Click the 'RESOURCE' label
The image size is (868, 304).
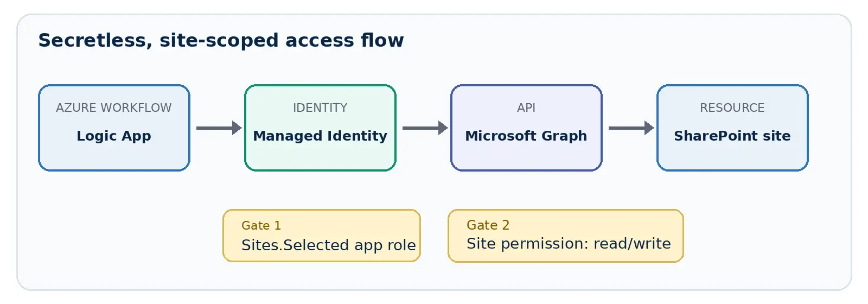click(x=732, y=107)
